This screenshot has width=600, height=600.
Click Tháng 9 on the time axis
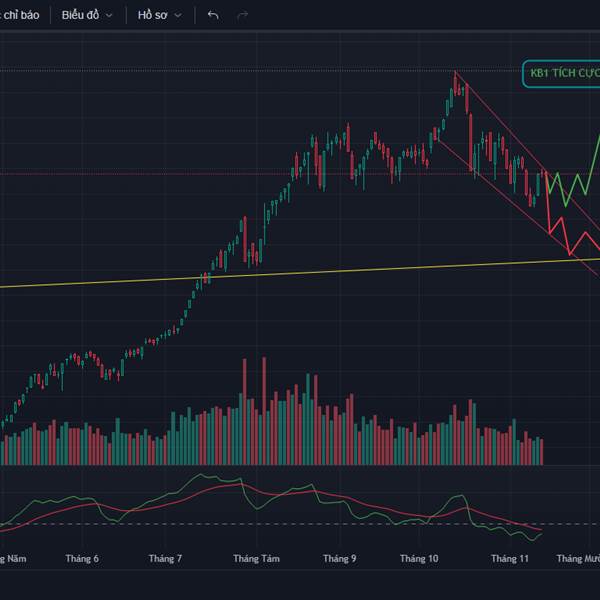[x=340, y=559]
